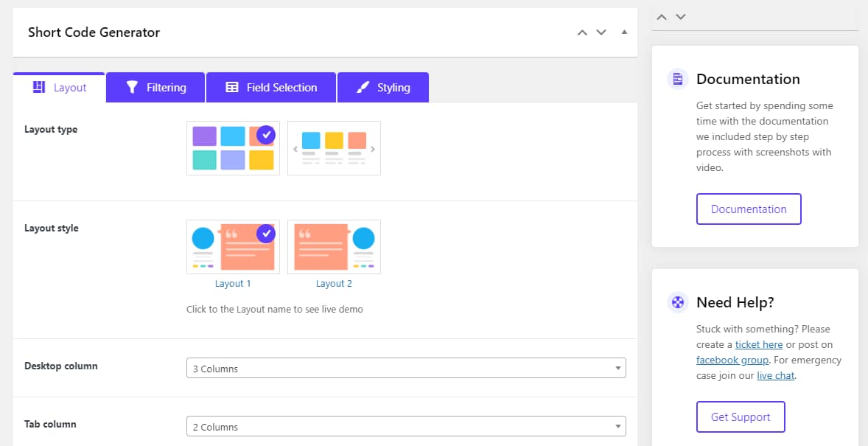Click the collapse arrow on Short Code Generator panel
The width and height of the screenshot is (868, 446).
[623, 32]
